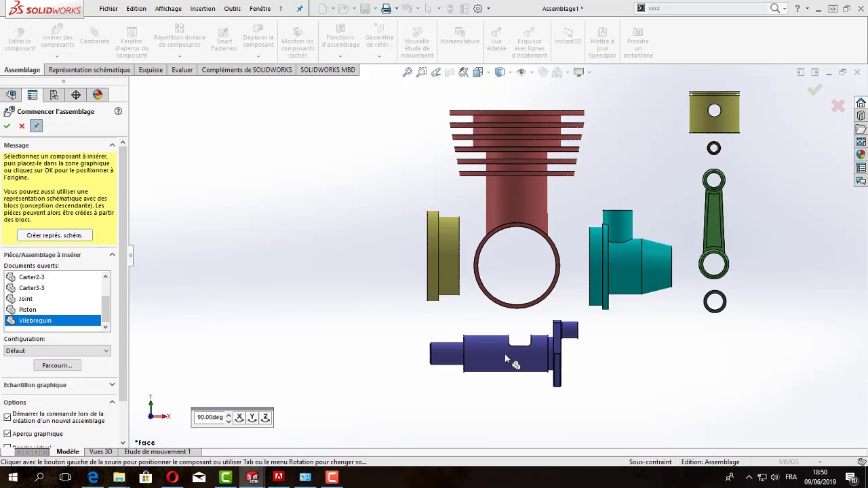Screen dimensions: 868x488
Task: Open the Insertion menu
Action: coord(203,9)
